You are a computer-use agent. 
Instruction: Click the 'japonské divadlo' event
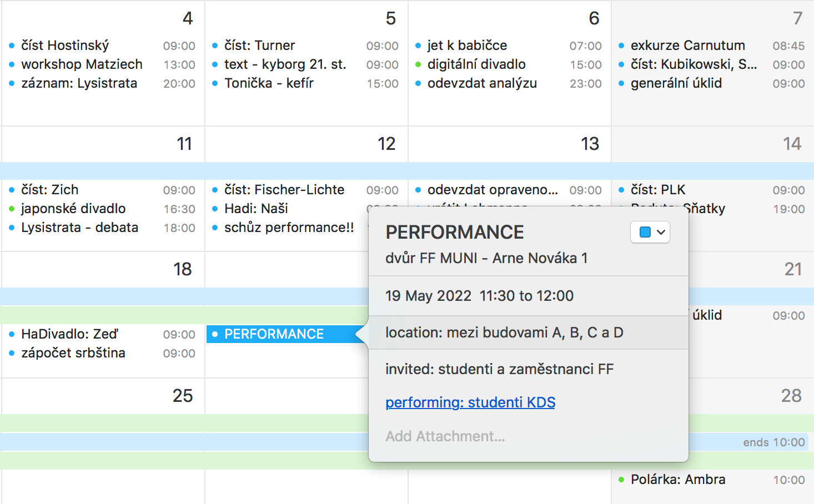[x=73, y=209]
